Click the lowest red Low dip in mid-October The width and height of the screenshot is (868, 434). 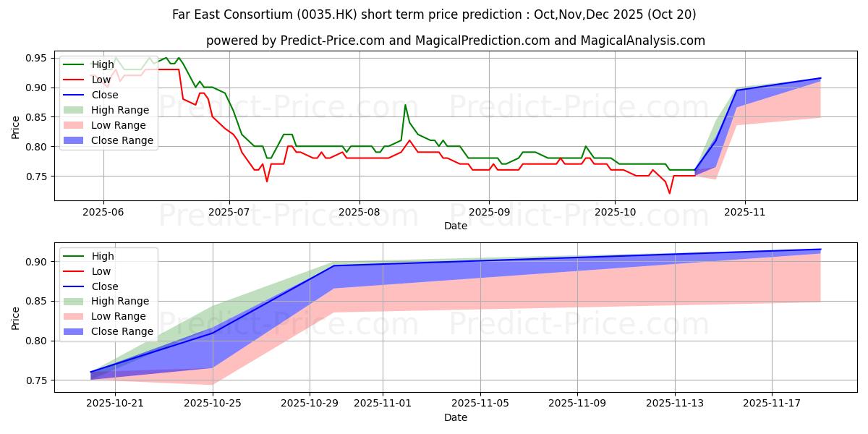point(669,193)
